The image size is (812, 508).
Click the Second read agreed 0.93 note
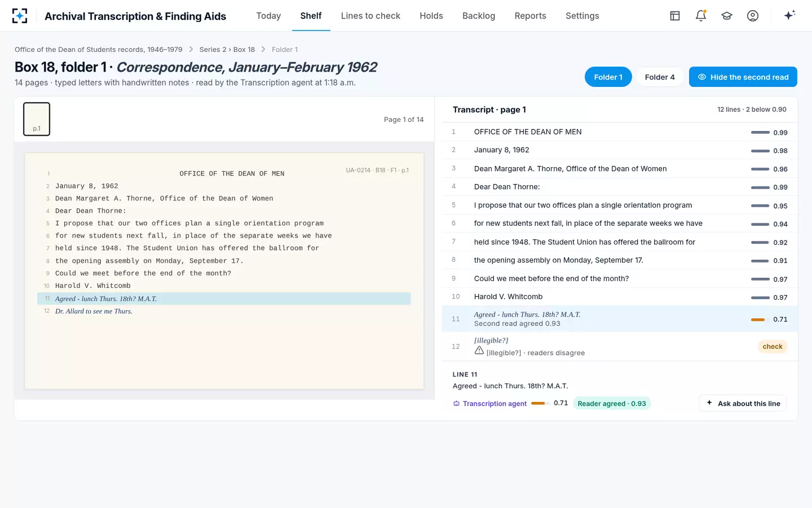(x=517, y=324)
